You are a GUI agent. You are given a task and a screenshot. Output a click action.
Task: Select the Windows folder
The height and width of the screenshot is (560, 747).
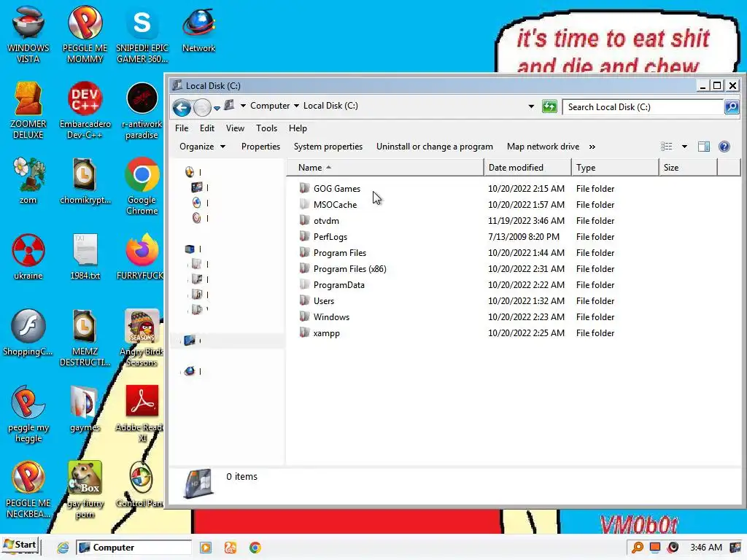(x=331, y=317)
